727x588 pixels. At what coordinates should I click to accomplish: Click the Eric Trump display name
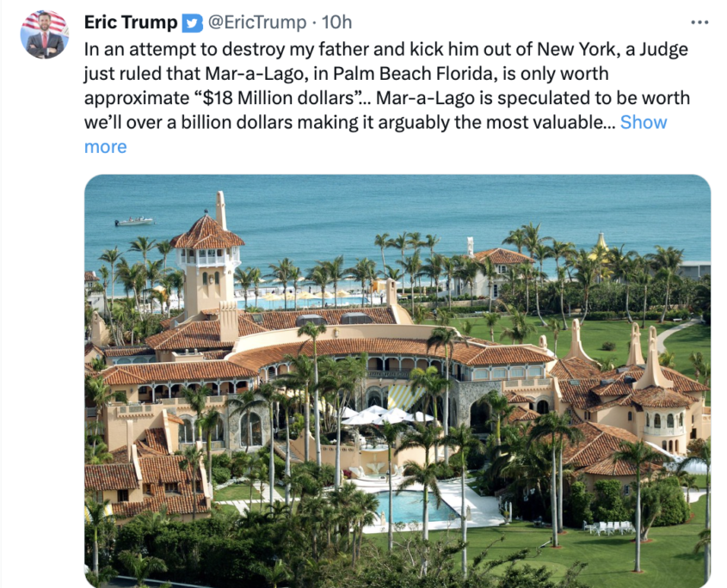point(131,22)
